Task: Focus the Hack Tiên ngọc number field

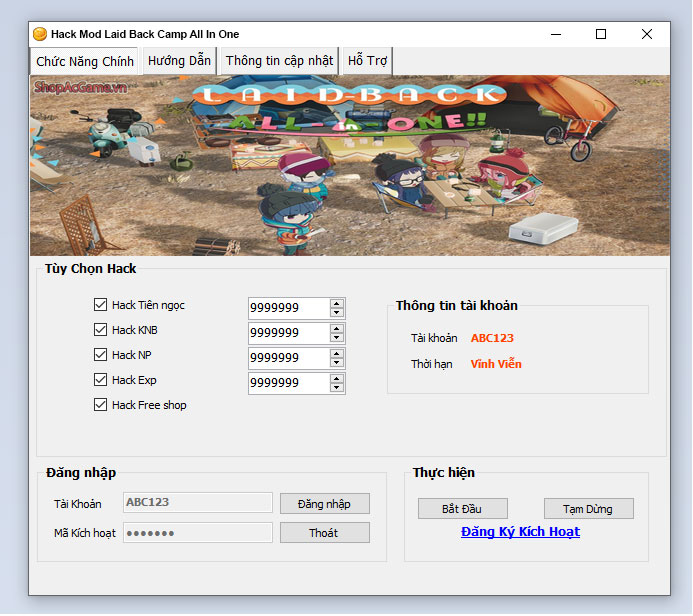Action: tap(289, 308)
